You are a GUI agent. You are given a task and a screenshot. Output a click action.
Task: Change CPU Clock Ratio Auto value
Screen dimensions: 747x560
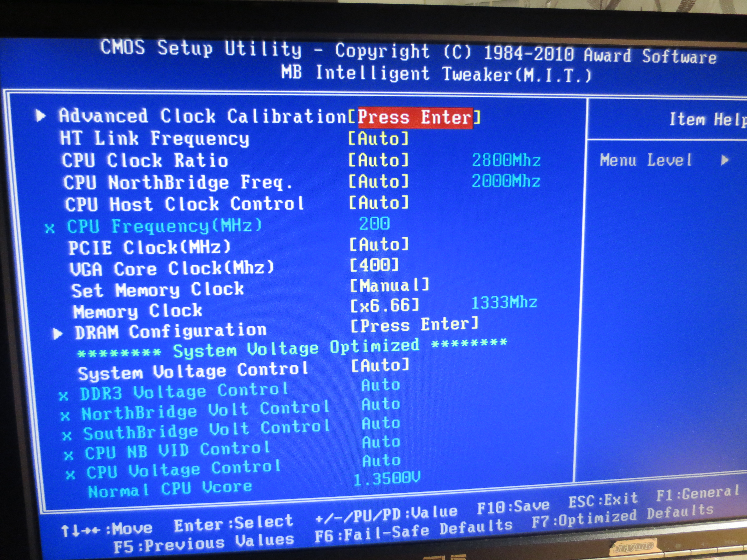coord(378,160)
